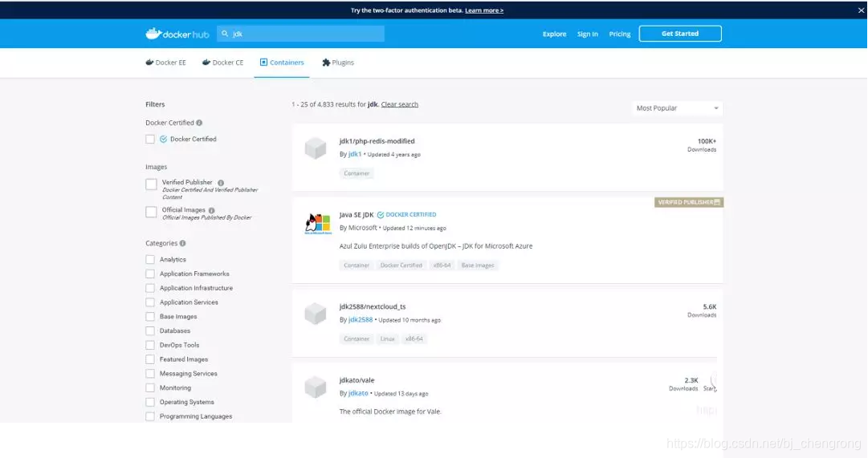Click the 100K+ downloads count
868x458 pixels.
[x=707, y=142]
